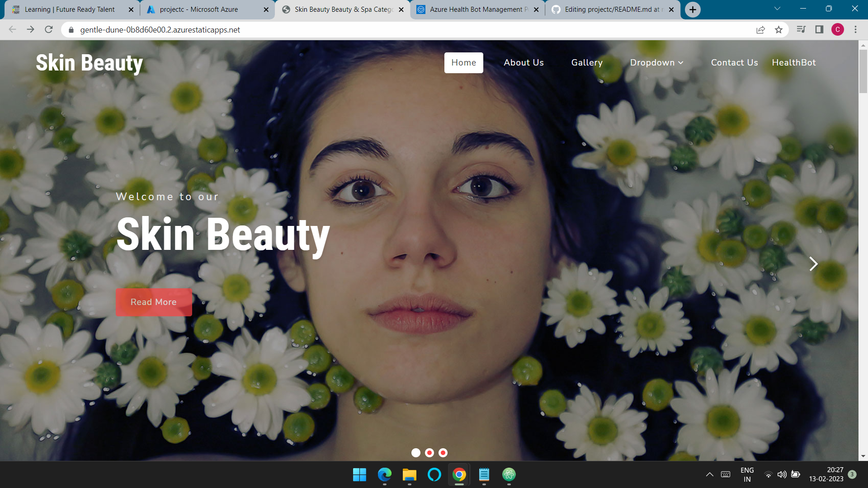Click the new tab plus button

coord(693,9)
